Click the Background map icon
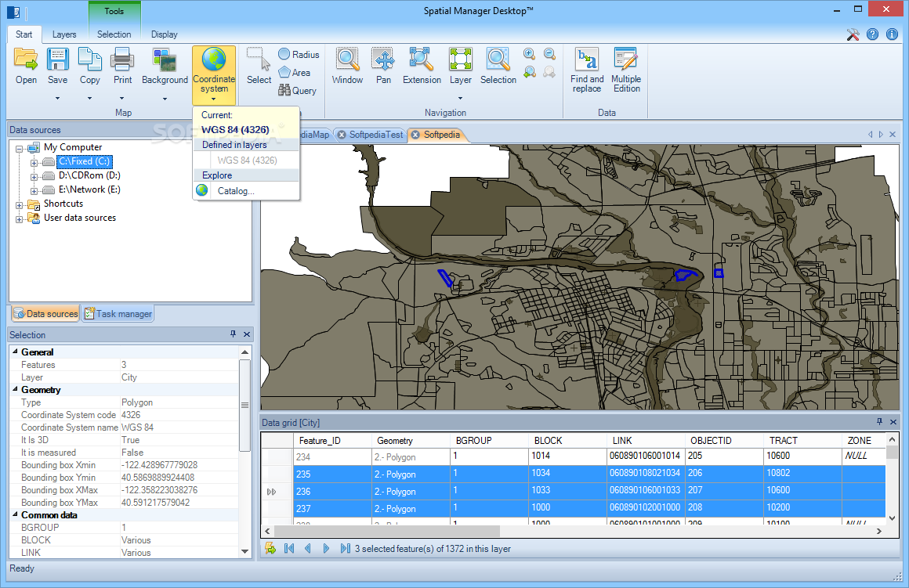The image size is (909, 588). pyautogui.click(x=165, y=60)
